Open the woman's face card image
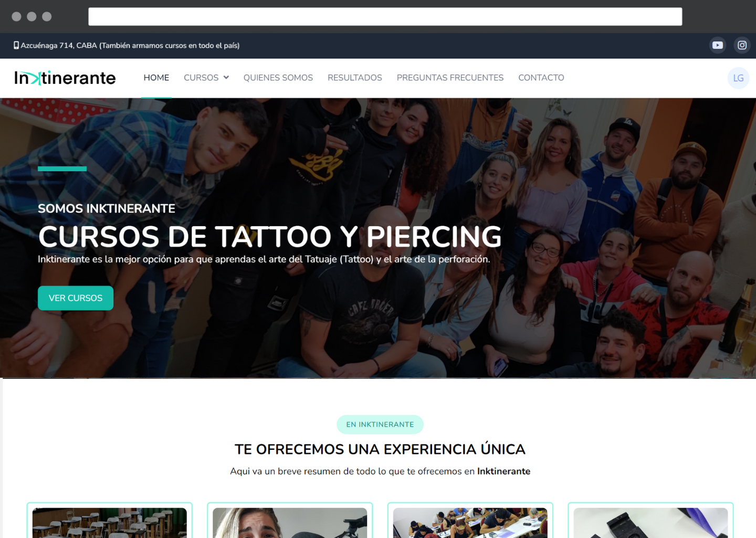The width and height of the screenshot is (756, 538). coord(290,522)
